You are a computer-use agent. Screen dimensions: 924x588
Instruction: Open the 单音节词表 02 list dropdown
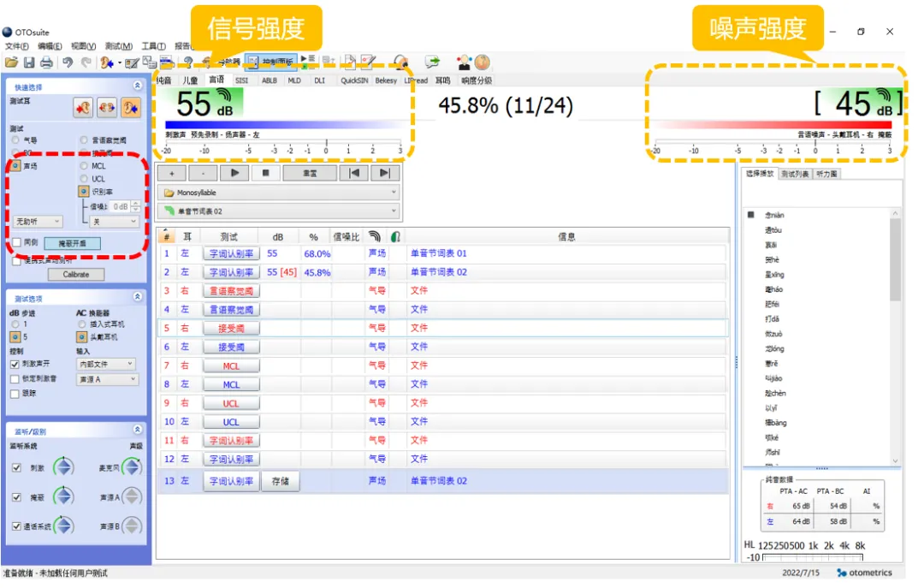point(279,211)
